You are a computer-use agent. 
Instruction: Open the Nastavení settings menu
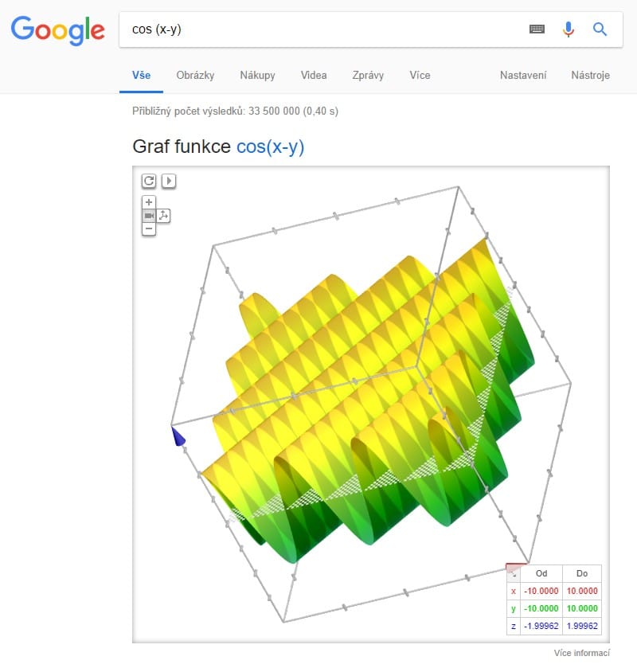(523, 76)
